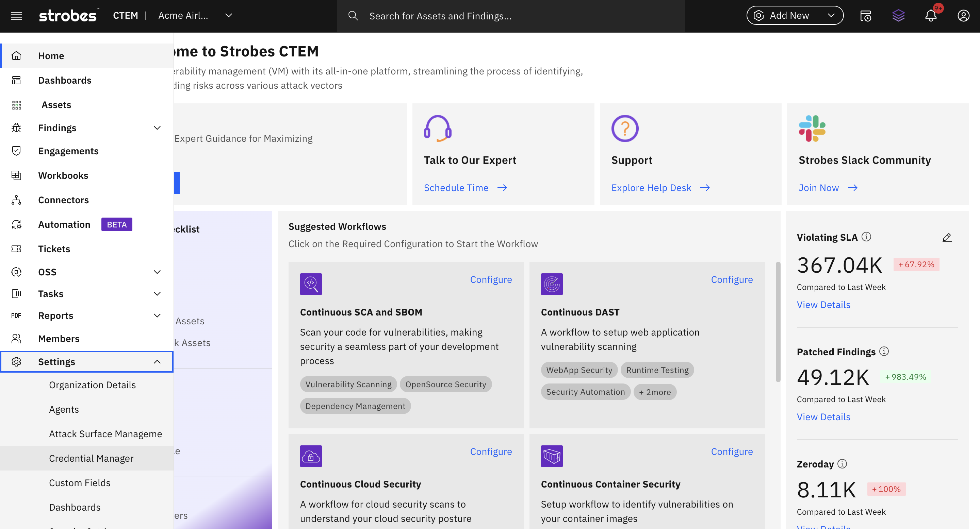Click the info icon beside Zeroday
The image size is (980, 529).
pos(842,464)
